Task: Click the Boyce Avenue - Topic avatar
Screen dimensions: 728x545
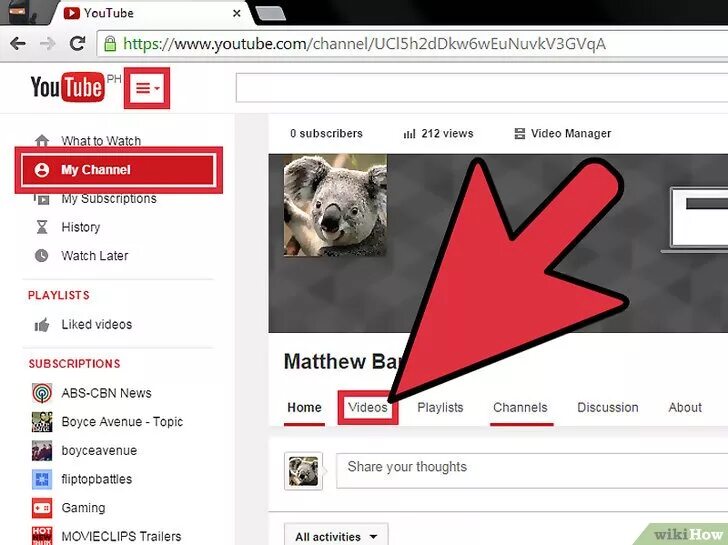Action: click(42, 422)
